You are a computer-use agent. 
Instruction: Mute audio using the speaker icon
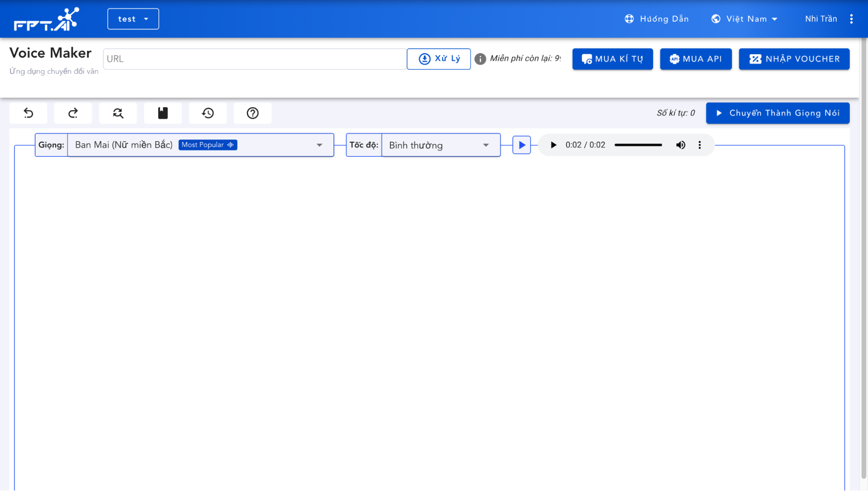pos(680,145)
